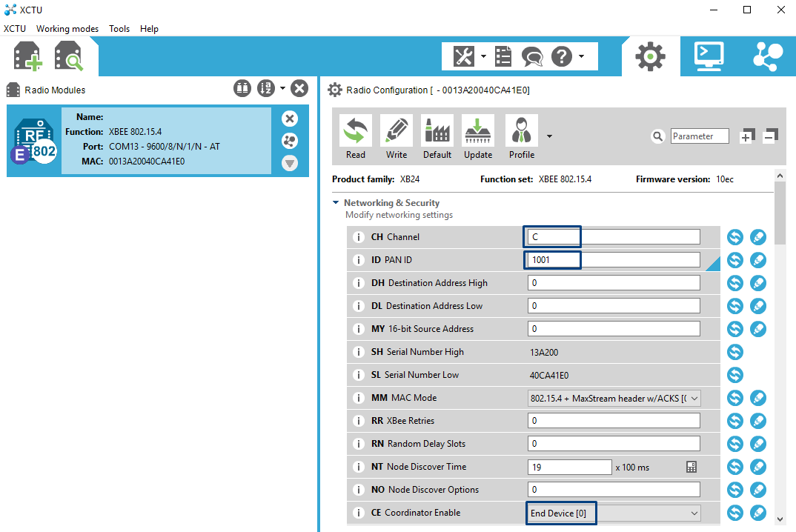Image resolution: width=796 pixels, height=532 pixels.
Task: Switch to Network working mode
Action: pyautogui.click(x=767, y=56)
